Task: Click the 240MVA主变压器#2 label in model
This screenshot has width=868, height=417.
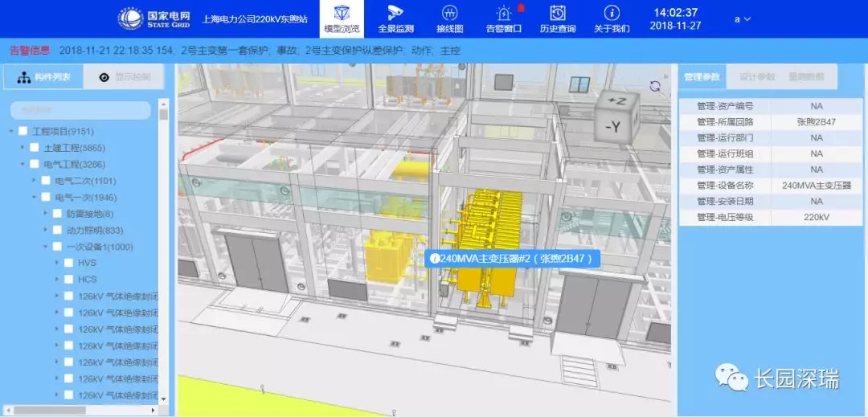Action: pos(512,259)
